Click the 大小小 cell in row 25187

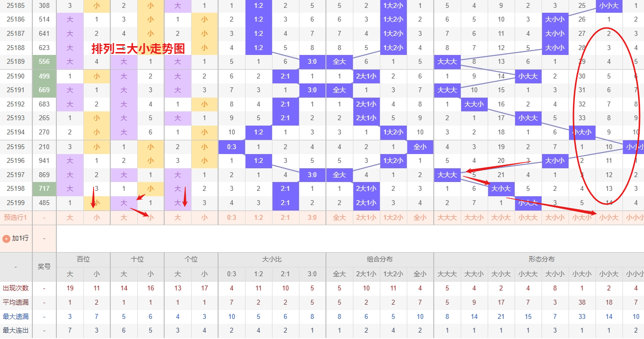(x=555, y=34)
